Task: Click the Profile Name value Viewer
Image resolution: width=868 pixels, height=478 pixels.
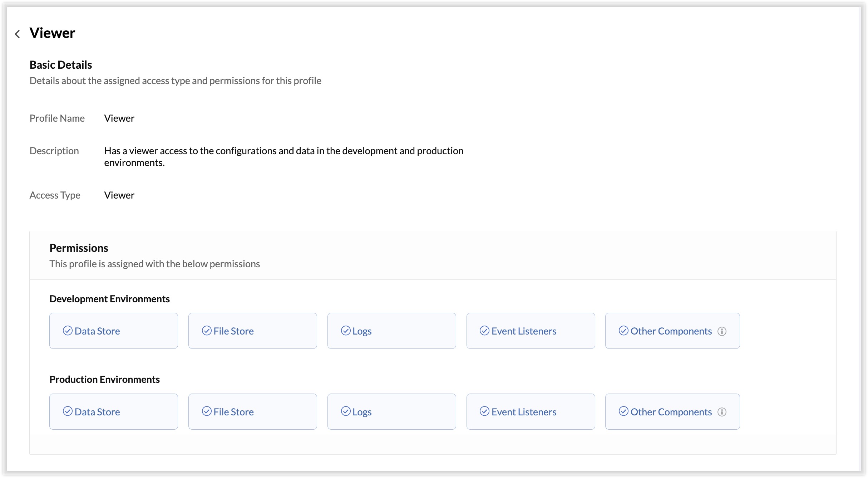Action: tap(119, 118)
